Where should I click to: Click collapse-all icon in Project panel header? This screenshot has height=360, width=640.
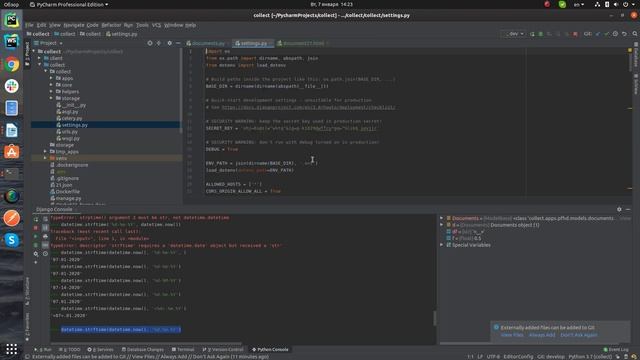click(x=159, y=43)
